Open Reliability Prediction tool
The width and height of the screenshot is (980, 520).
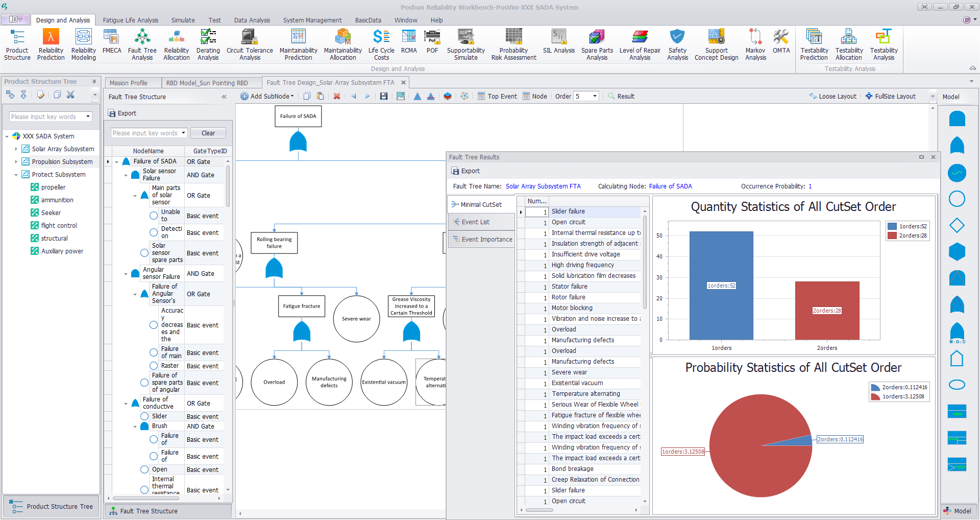tap(51, 45)
